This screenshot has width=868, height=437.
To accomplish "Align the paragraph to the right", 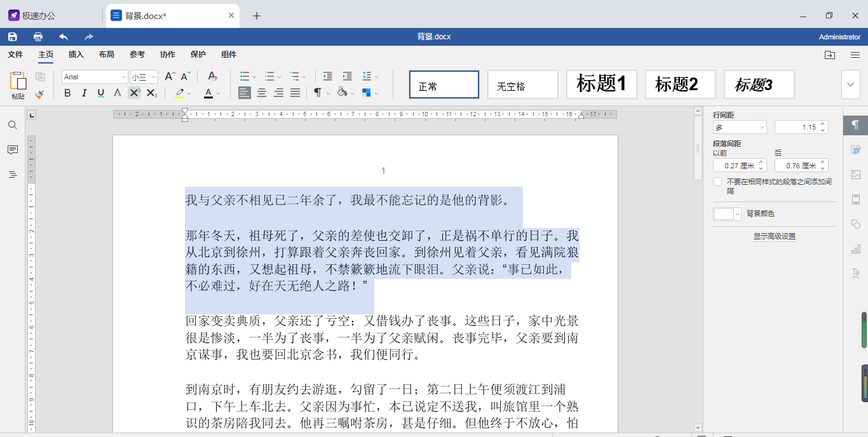I will tap(278, 93).
